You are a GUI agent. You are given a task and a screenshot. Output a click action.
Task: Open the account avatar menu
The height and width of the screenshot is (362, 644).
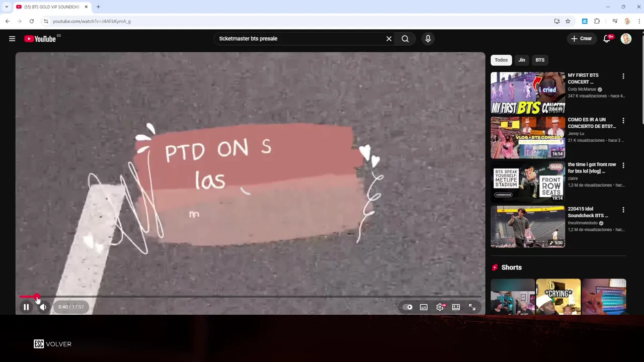pyautogui.click(x=626, y=39)
